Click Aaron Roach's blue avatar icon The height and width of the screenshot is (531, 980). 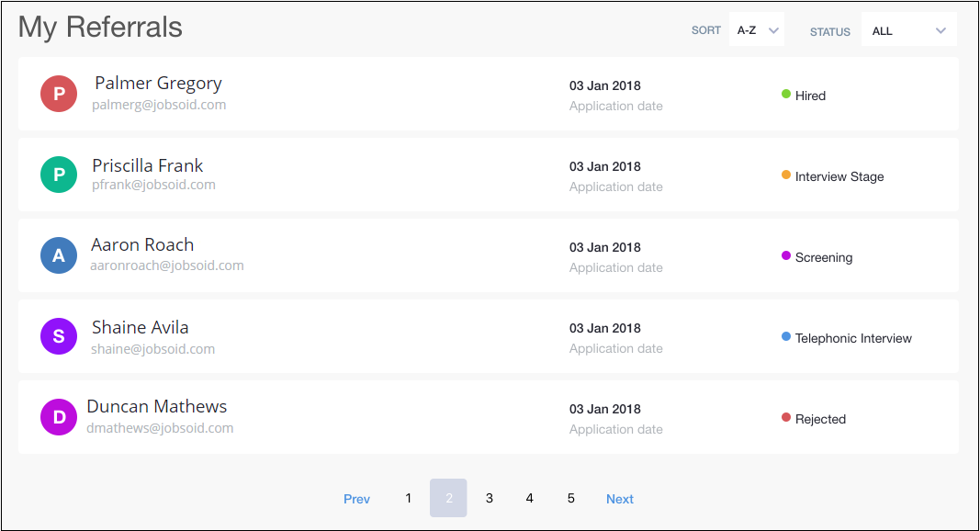(x=59, y=255)
